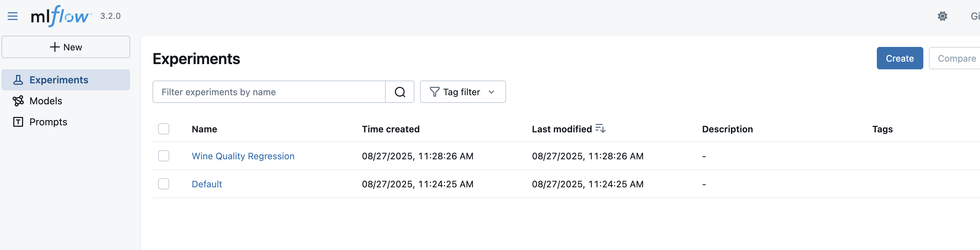Toggle the select-all experiments checkbox
The width and height of the screenshot is (980, 250).
point(164,129)
